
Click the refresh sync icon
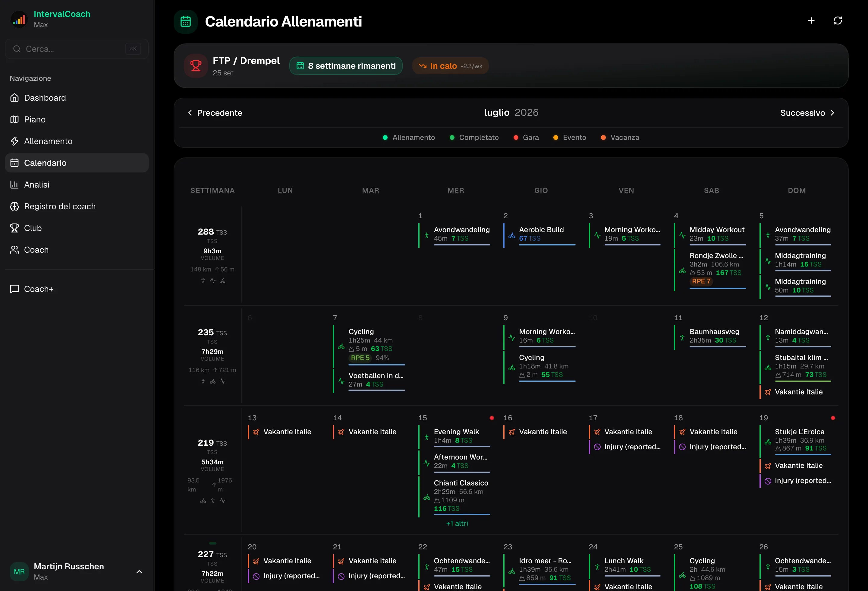point(837,21)
